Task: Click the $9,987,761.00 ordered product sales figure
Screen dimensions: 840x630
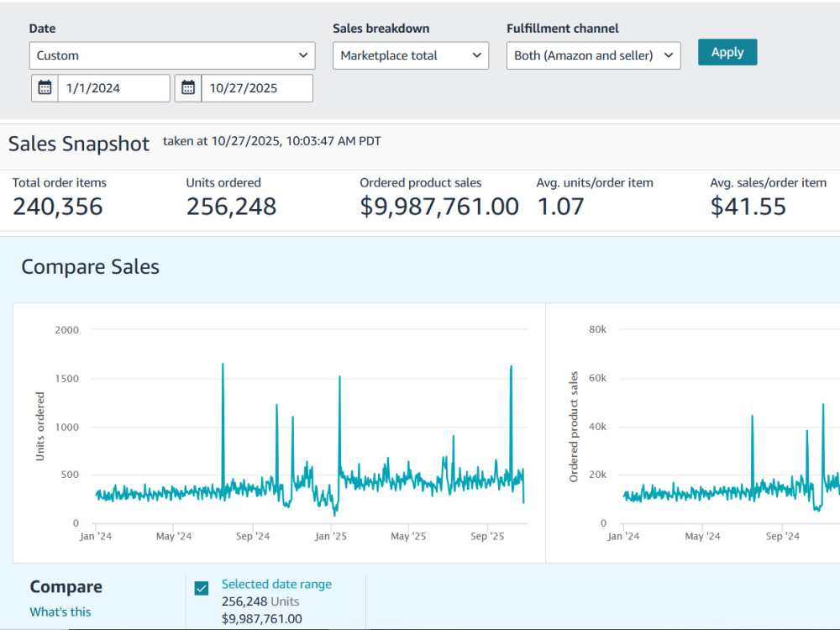Action: [439, 207]
